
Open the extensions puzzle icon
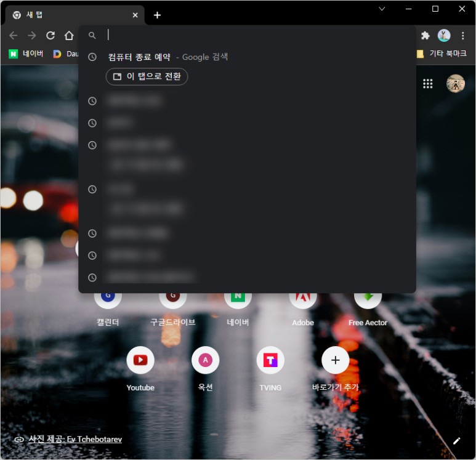coord(426,36)
